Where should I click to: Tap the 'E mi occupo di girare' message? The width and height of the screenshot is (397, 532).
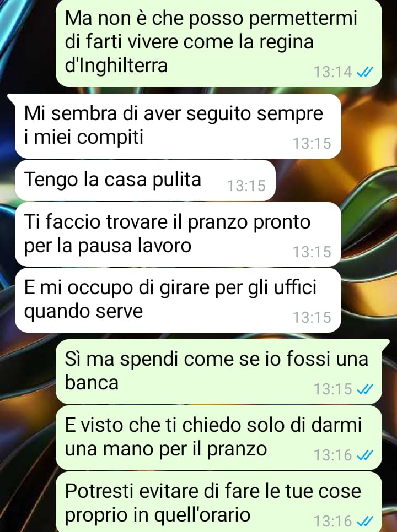(x=178, y=300)
